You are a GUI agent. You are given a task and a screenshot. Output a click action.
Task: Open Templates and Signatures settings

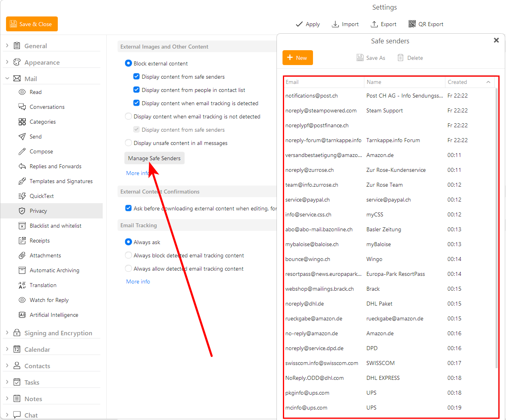[x=61, y=181]
